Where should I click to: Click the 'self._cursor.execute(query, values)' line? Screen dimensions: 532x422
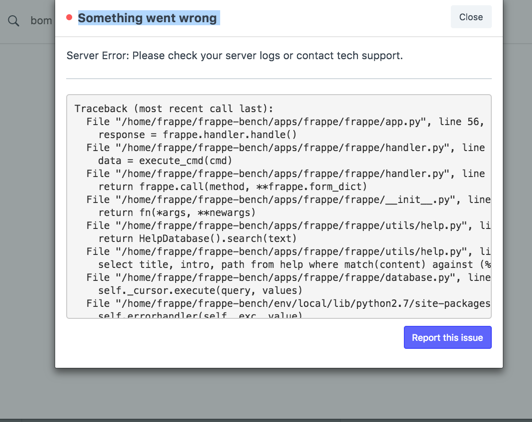coord(200,290)
